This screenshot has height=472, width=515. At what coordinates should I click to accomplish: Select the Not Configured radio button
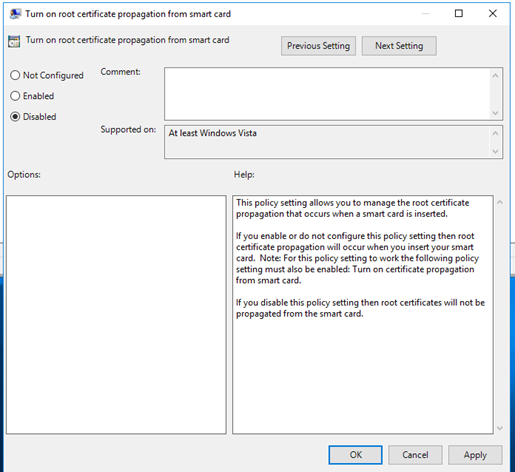coord(15,75)
